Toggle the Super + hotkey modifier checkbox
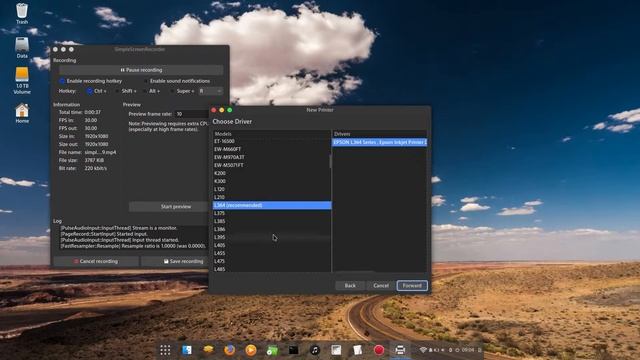Image resolution: width=640 pixels, height=360 pixels. point(172,91)
